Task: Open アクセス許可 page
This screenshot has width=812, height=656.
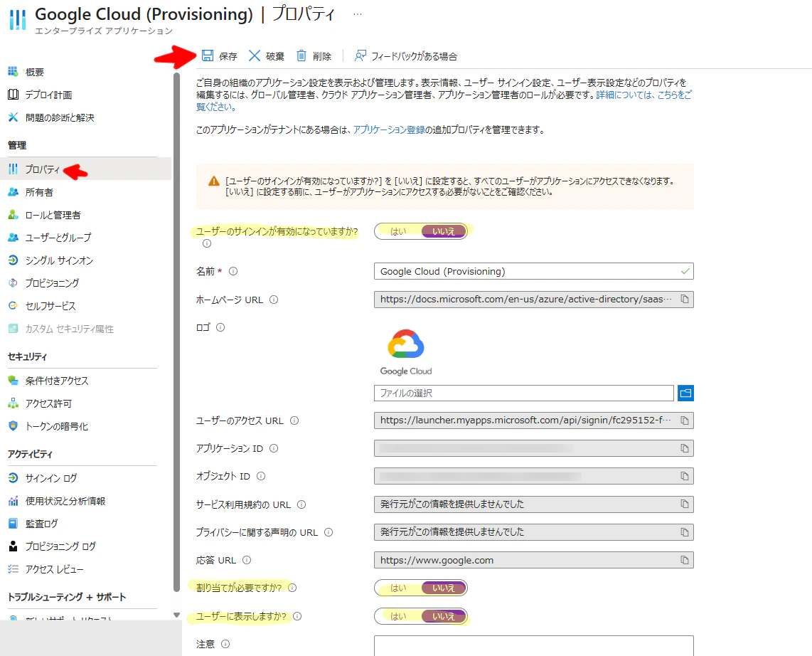Action: click(x=48, y=403)
